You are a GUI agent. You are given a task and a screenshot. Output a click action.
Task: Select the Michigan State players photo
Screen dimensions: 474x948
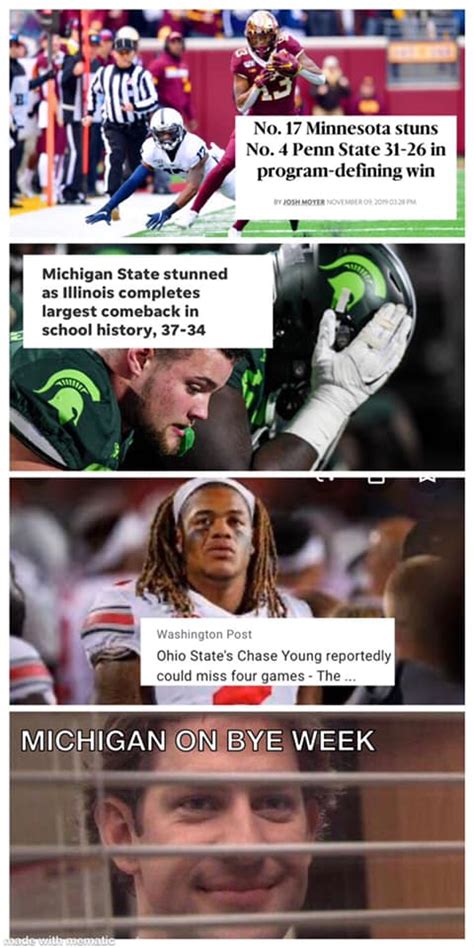(237, 357)
